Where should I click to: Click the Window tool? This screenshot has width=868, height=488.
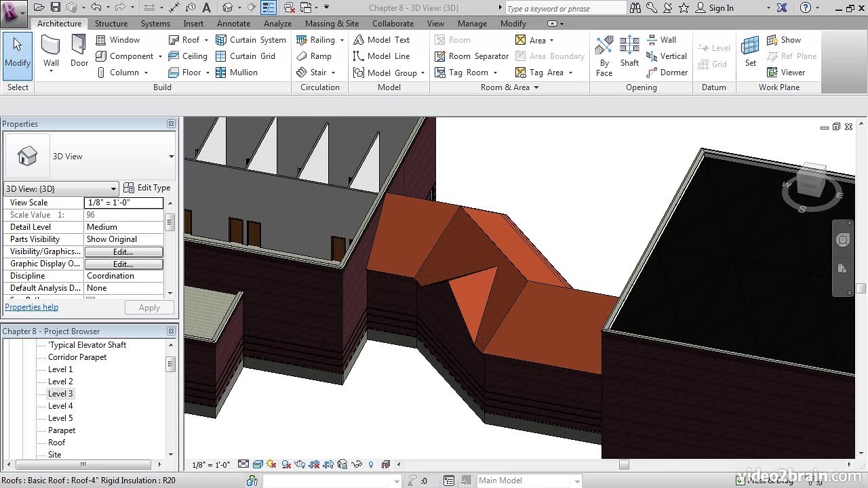pos(117,40)
